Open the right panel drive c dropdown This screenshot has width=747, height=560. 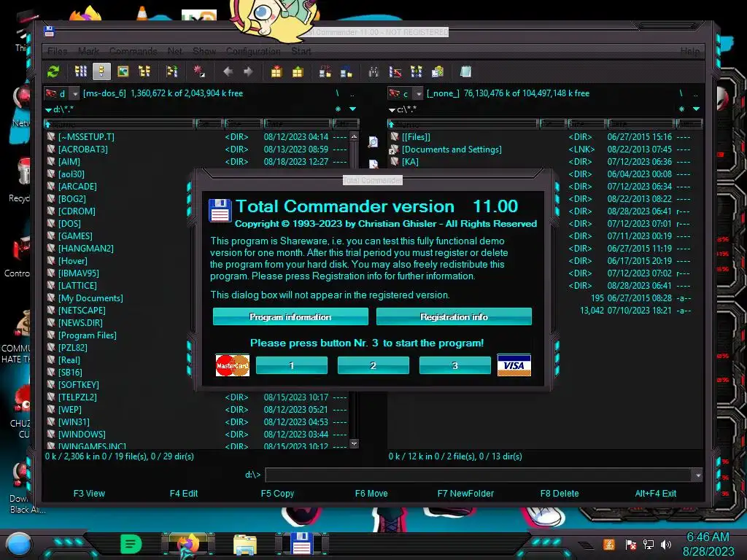418,94
